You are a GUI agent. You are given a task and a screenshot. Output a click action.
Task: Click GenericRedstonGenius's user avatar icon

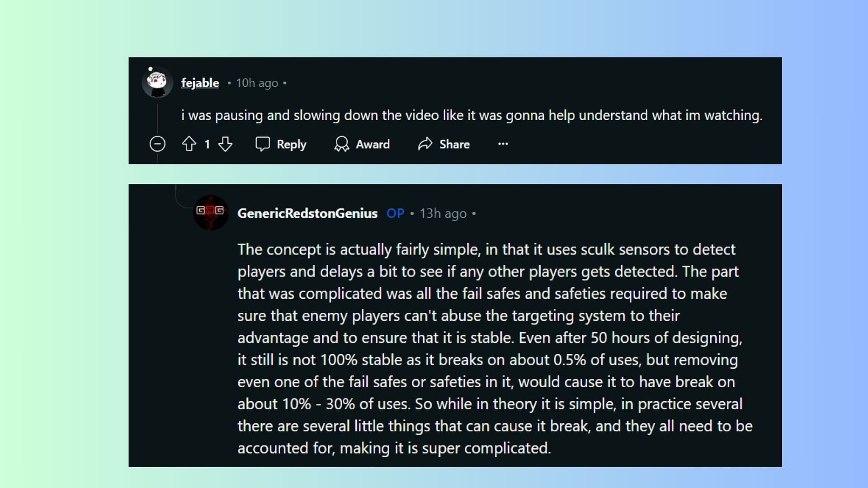pyautogui.click(x=210, y=213)
